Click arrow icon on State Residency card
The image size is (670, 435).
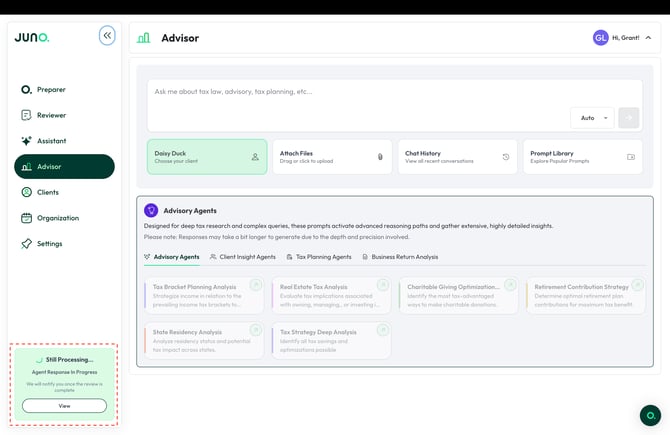pyautogui.click(x=256, y=330)
